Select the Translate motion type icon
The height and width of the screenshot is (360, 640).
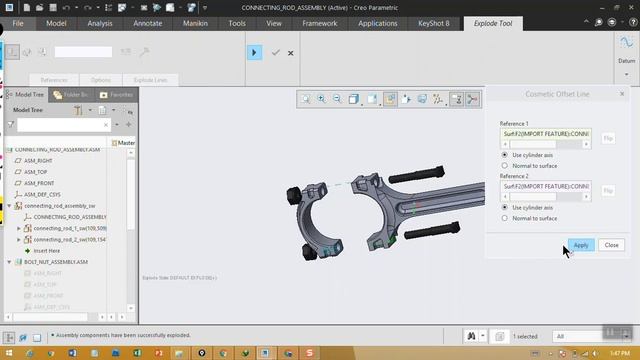[x=12, y=52]
